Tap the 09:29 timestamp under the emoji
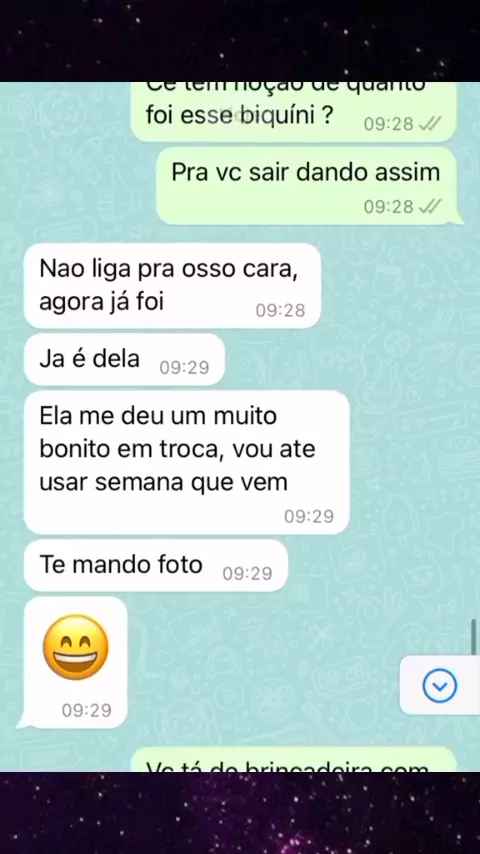The width and height of the screenshot is (480, 854). [x=86, y=710]
